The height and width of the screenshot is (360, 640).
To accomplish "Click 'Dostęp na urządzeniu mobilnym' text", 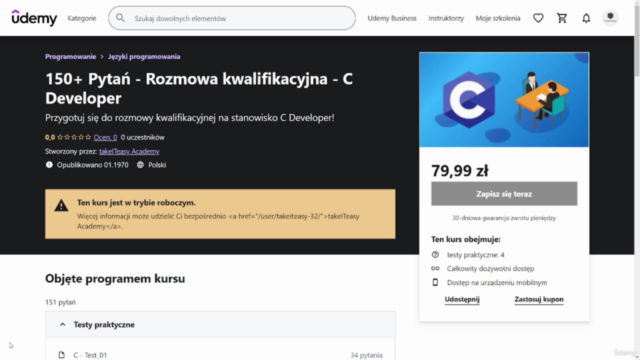I will (x=497, y=282).
